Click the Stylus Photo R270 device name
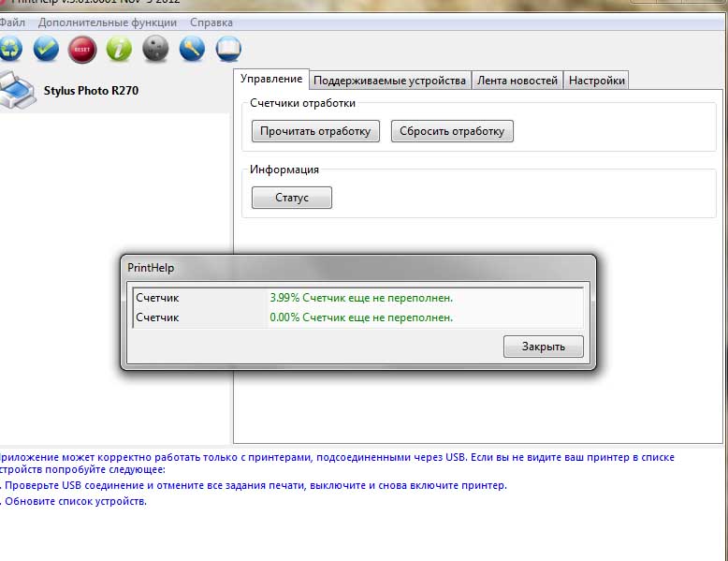 click(x=91, y=91)
